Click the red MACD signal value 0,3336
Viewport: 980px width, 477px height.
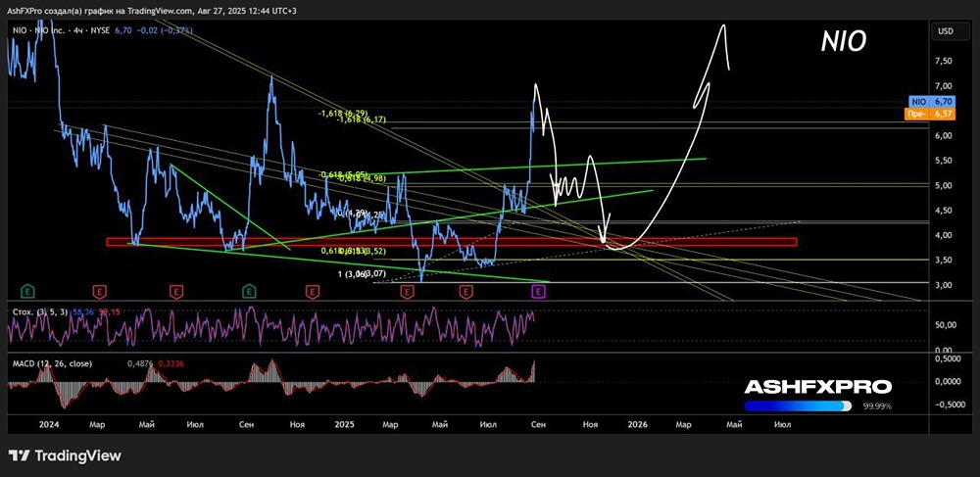169,363
